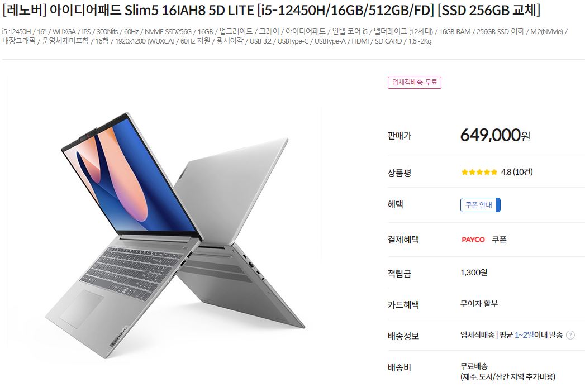Click the 상품평 label
585x392 pixels.
(x=399, y=173)
